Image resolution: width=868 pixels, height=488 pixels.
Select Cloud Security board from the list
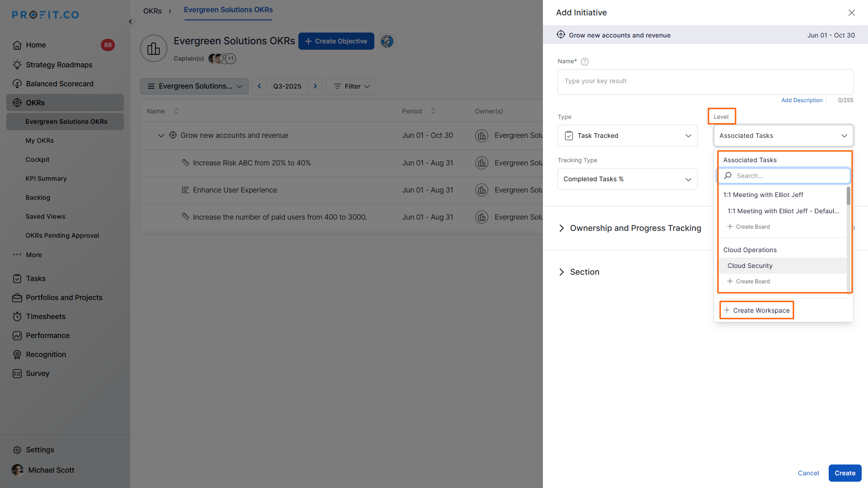point(750,266)
